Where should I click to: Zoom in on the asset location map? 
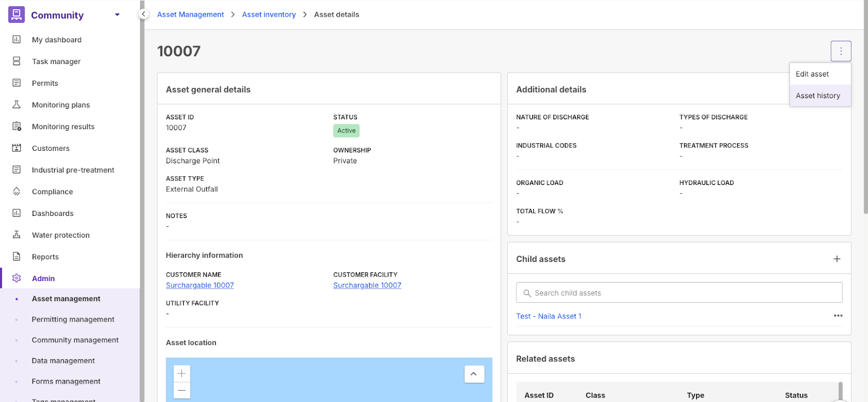coord(182,373)
